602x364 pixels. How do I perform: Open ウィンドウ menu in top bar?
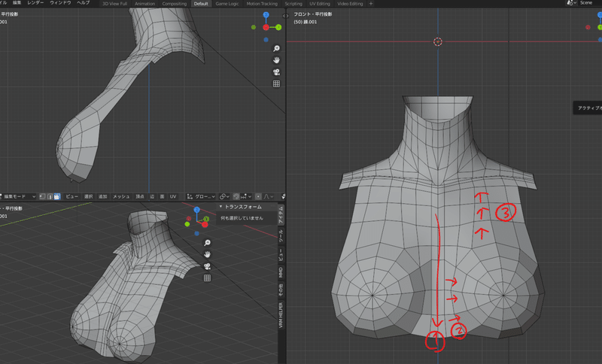click(x=60, y=3)
